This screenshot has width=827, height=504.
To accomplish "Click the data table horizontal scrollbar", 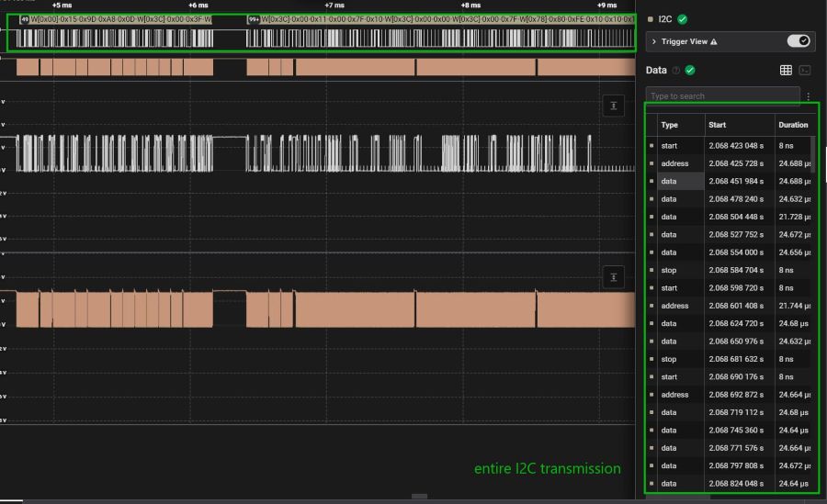I will pyautogui.click(x=678, y=496).
